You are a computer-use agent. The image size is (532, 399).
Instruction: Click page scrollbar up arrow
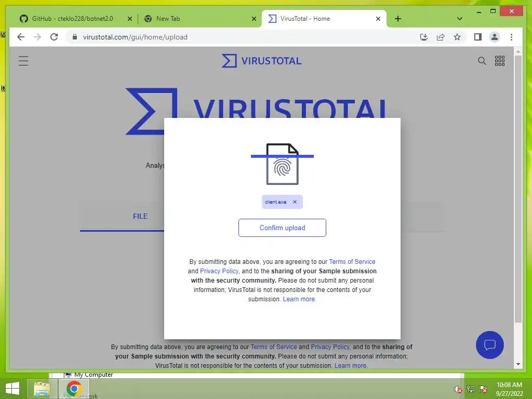coord(518,51)
